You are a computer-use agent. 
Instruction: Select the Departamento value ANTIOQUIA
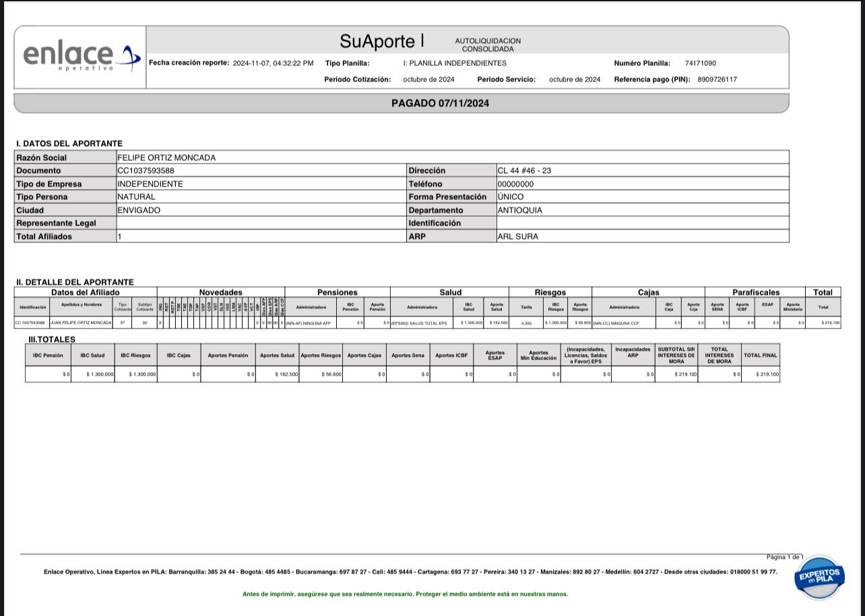[519, 210]
